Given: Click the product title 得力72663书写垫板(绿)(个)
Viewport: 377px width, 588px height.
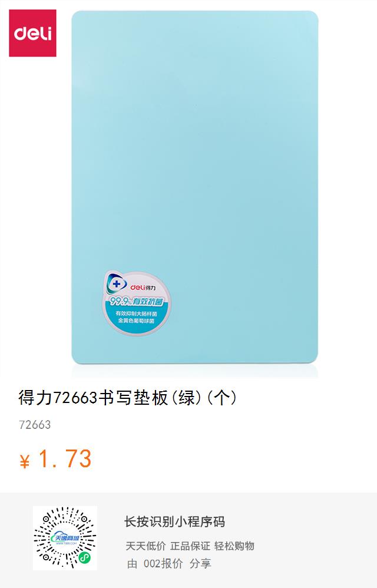Looking at the screenshot, I should coord(127,398).
